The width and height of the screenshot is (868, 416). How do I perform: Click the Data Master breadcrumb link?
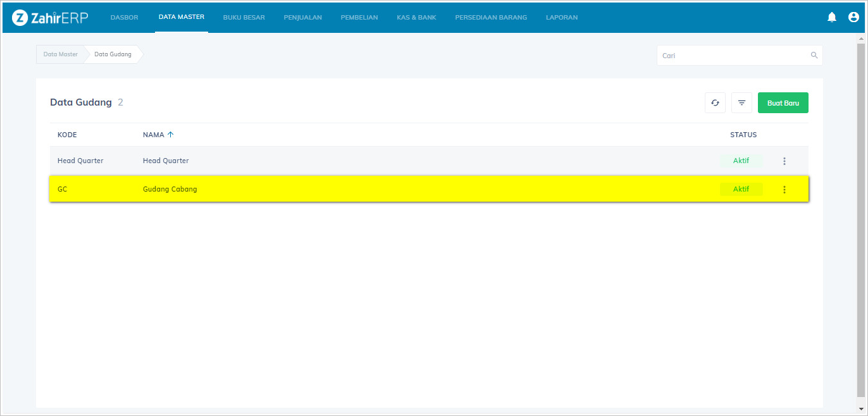point(61,54)
